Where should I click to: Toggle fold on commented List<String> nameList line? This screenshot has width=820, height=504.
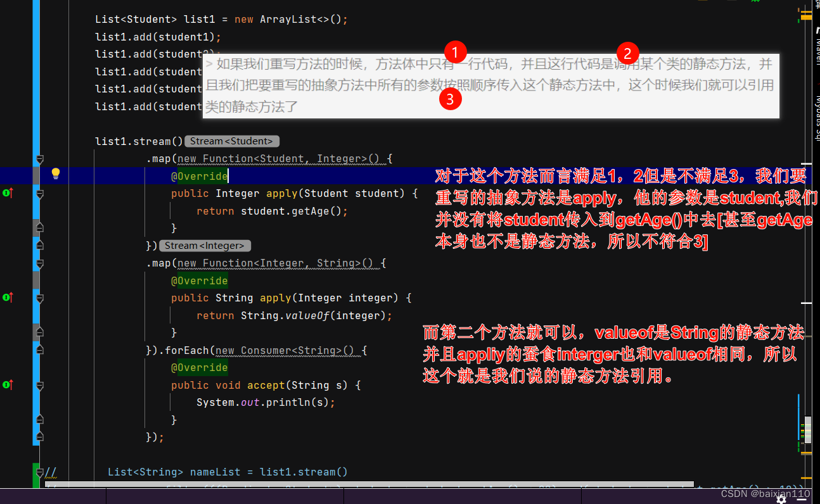point(39,472)
